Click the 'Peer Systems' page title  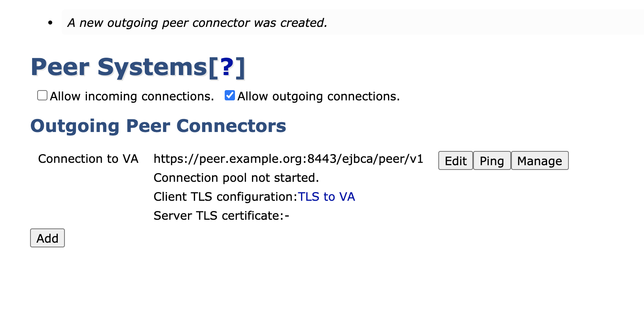[119, 68]
